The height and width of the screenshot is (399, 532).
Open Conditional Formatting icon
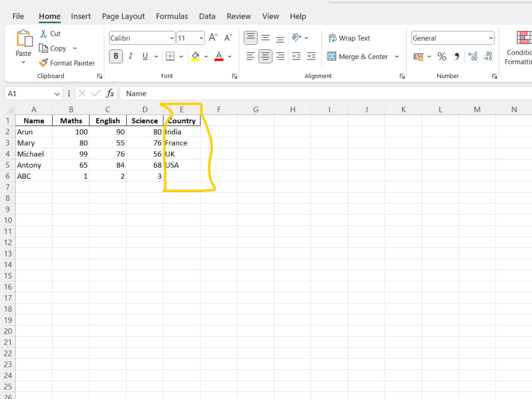click(x=524, y=37)
